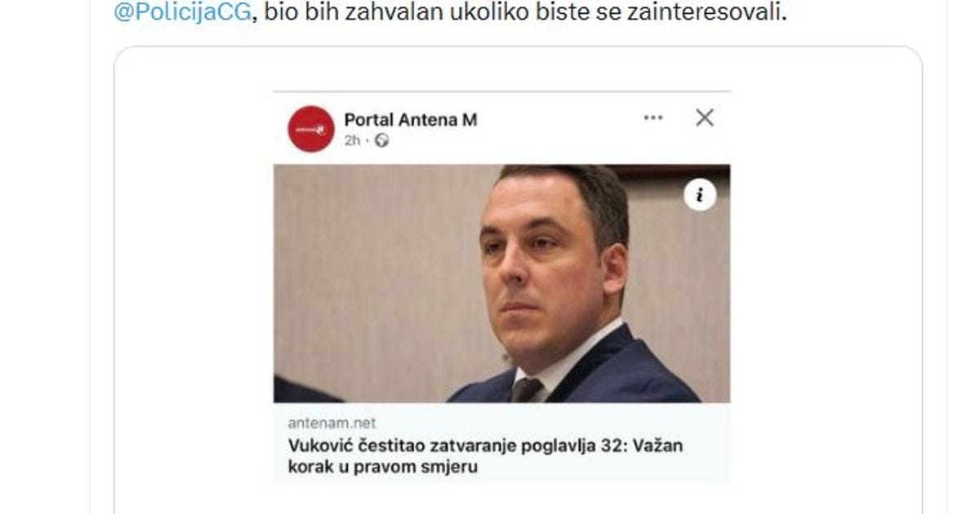Click the headline line "korak u pravom smjeru"
Image resolution: width=980 pixels, height=514 pixels.
click(x=382, y=467)
